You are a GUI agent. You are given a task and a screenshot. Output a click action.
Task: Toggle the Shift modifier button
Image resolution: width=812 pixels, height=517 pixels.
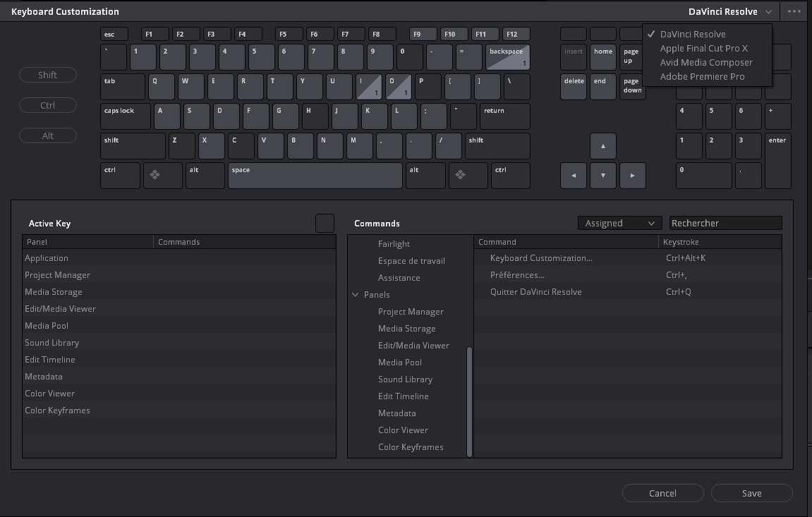[x=48, y=75]
